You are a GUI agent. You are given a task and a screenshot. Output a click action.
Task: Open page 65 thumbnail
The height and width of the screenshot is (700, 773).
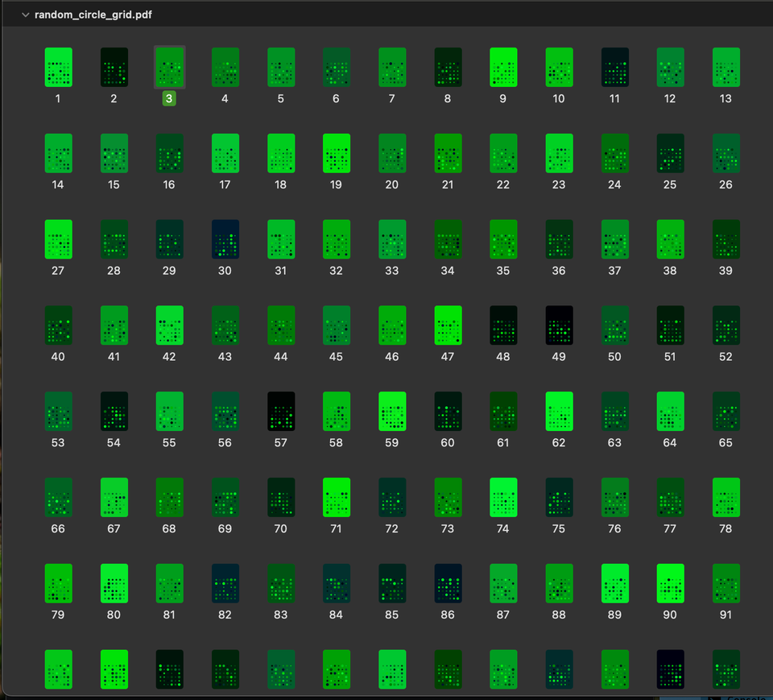click(725, 412)
